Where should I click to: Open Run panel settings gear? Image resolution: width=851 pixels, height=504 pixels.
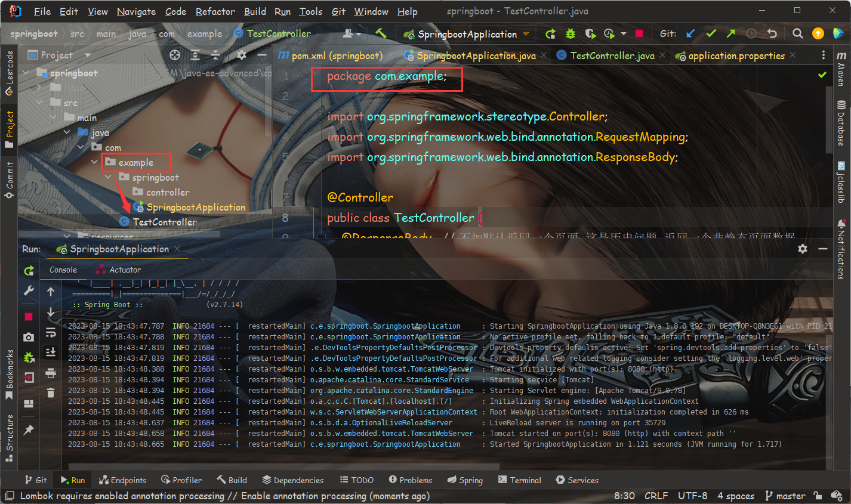[x=803, y=249]
